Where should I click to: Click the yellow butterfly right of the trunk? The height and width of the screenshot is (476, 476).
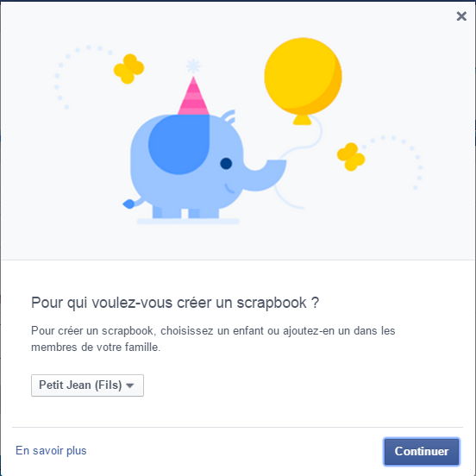click(x=351, y=157)
